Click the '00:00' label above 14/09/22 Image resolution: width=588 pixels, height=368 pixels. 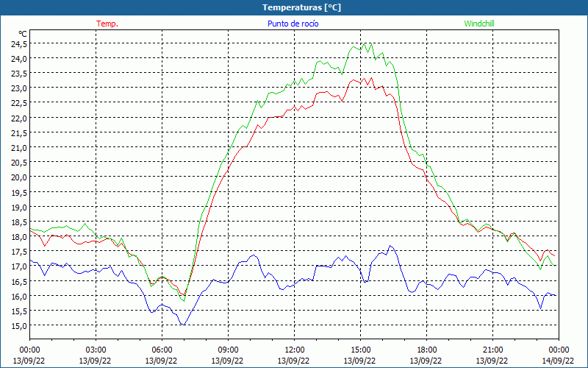pyautogui.click(x=559, y=350)
